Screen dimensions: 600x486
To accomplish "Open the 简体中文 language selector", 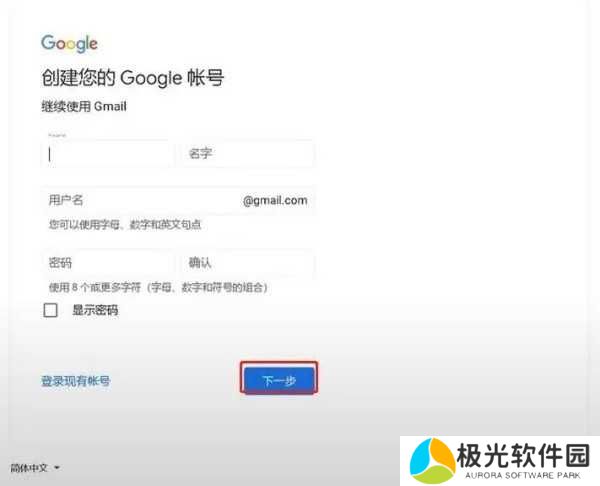I will (x=35, y=468).
